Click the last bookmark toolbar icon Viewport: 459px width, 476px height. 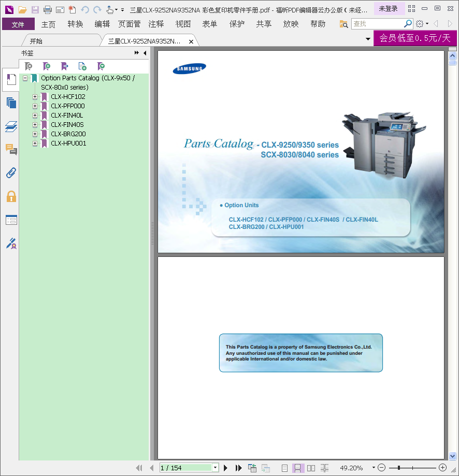pyautogui.click(x=101, y=66)
